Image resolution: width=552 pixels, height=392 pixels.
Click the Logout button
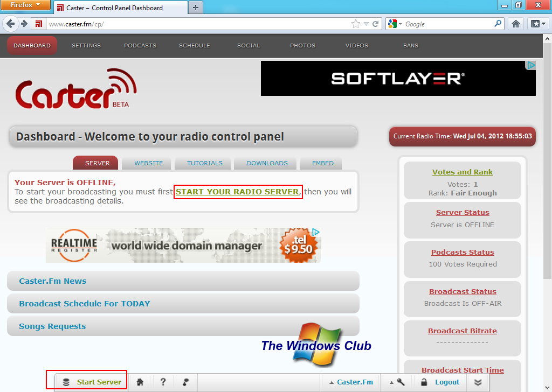[x=440, y=382]
